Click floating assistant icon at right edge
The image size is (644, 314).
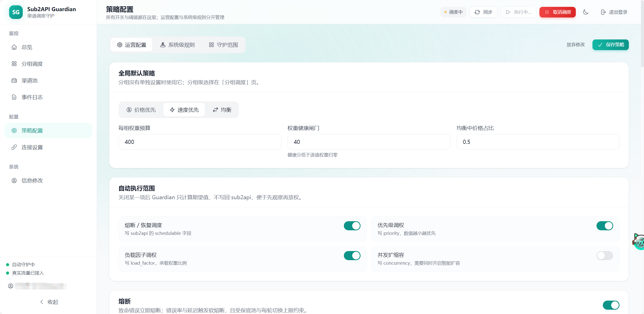[x=639, y=241]
